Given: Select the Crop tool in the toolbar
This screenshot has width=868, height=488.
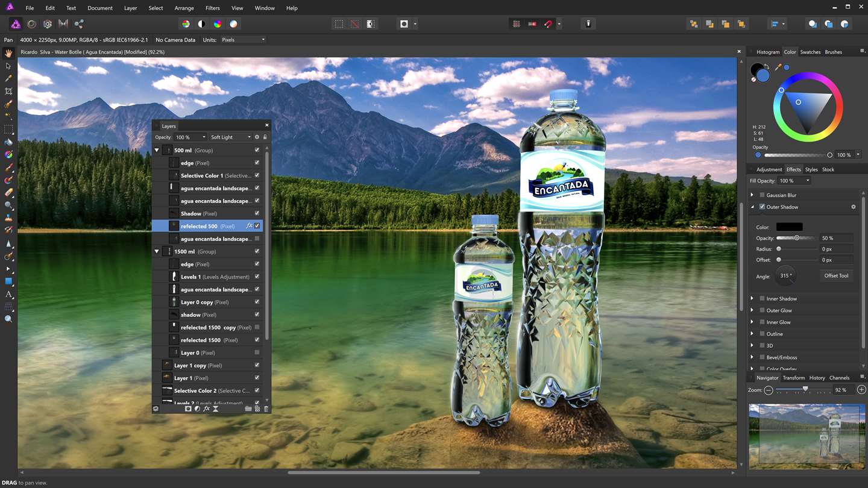Looking at the screenshot, I should click(x=8, y=91).
